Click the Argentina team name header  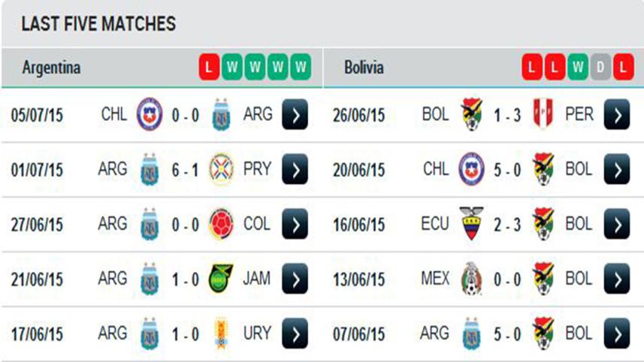[x=51, y=68]
